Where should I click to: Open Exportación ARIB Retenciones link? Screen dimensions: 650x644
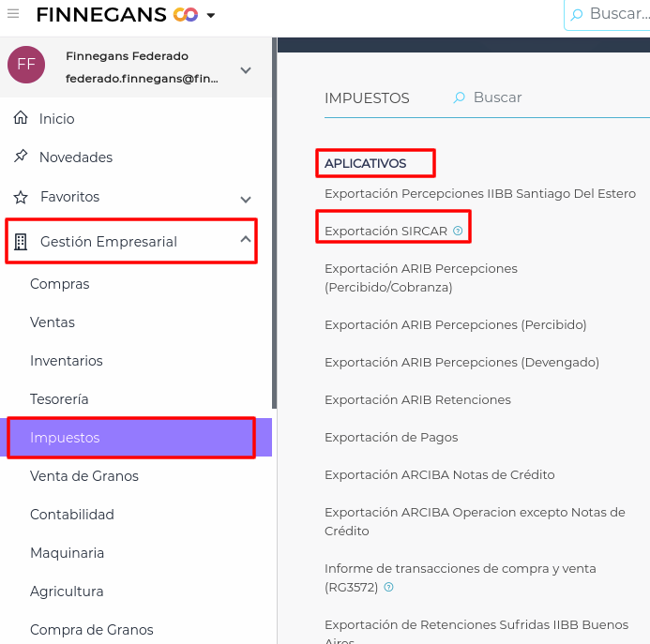[417, 399]
